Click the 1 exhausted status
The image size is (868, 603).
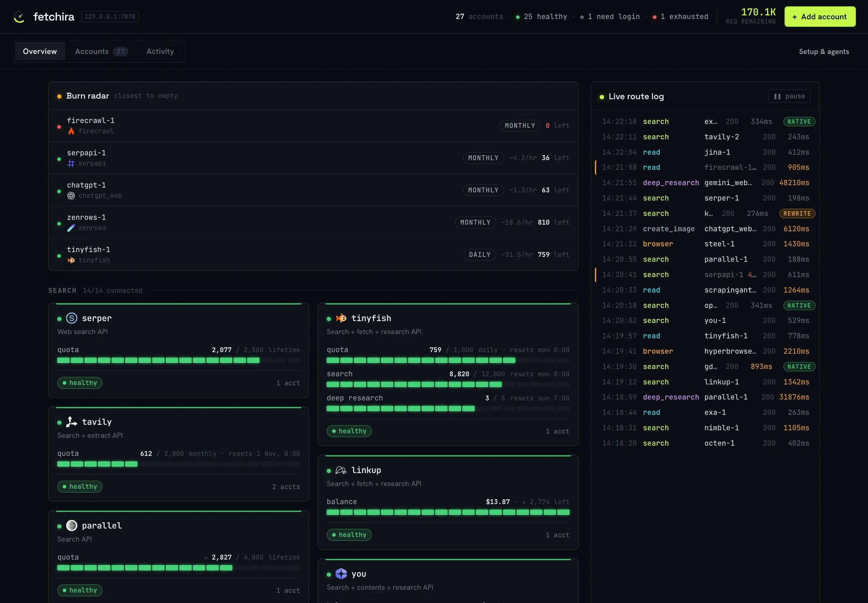680,17
